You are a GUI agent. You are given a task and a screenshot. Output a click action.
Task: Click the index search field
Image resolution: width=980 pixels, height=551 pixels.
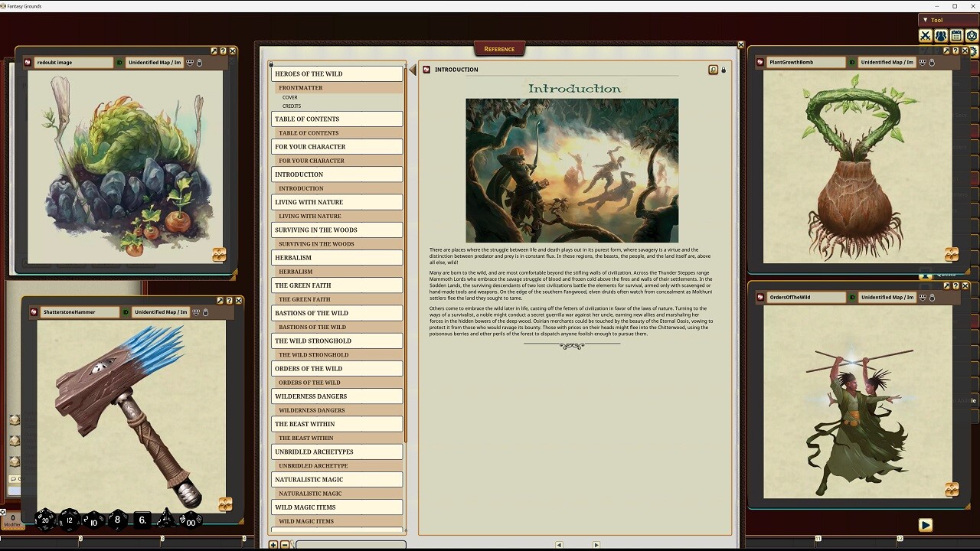pyautogui.click(x=351, y=545)
